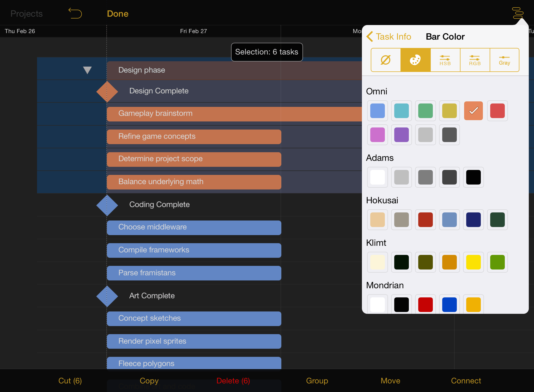
Task: Pick the Klimt bright yellow swatch
Action: point(474,262)
